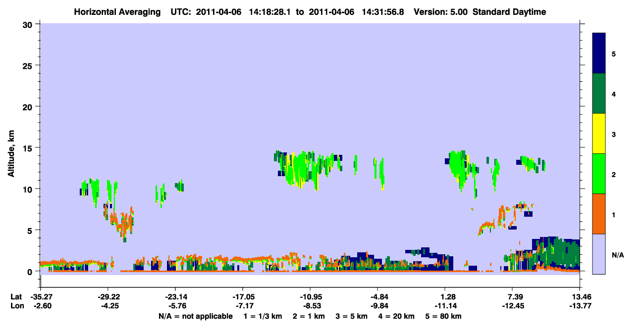Click the 'Lon' row label
Image resolution: width=644 pixels, height=330 pixels.
[x=17, y=306]
